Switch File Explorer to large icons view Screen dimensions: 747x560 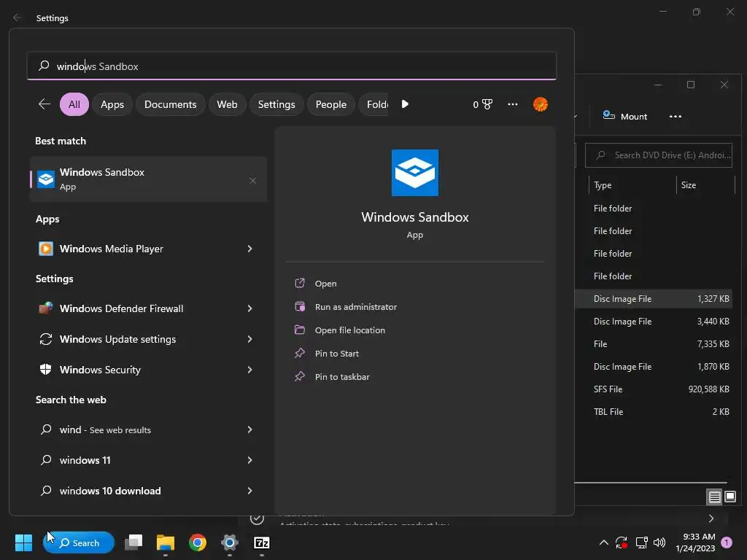tap(729, 497)
